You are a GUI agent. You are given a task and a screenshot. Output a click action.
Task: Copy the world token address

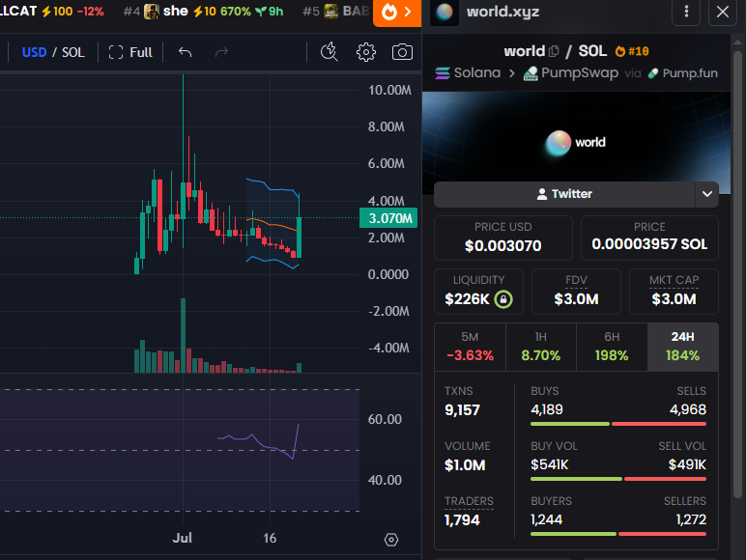[554, 51]
